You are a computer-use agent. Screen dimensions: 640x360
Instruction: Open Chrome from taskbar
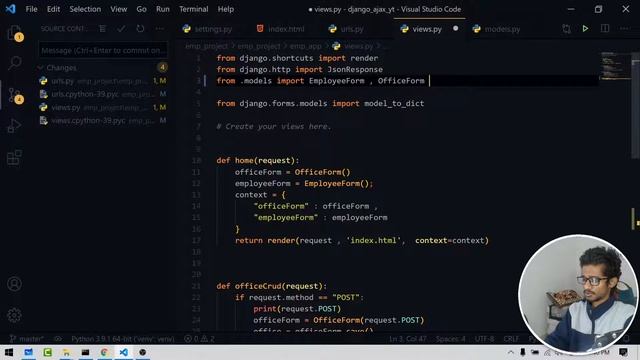[x=104, y=352]
